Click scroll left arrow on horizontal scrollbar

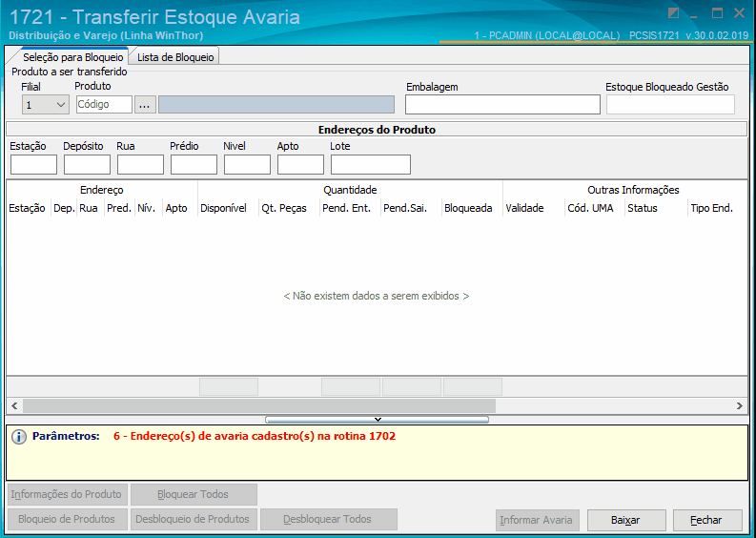click(14, 405)
